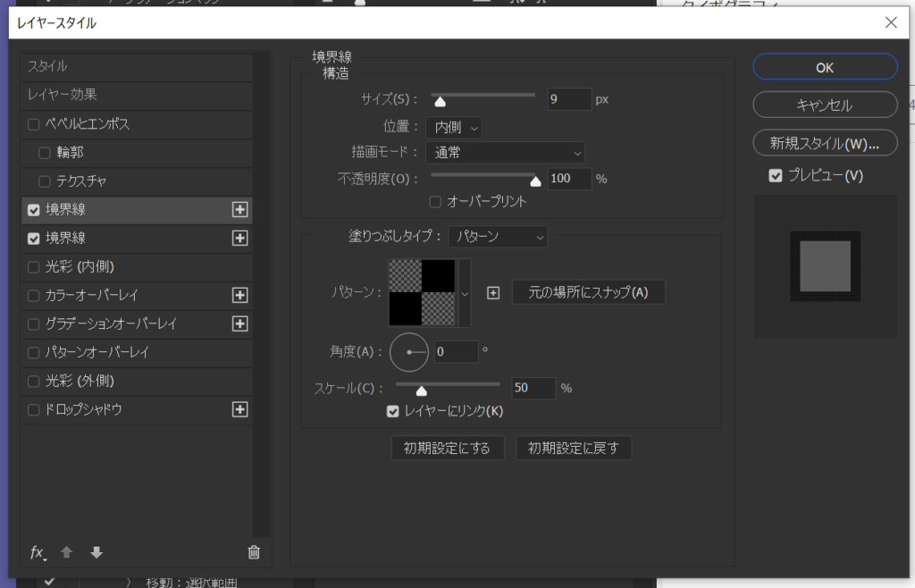Open the fx effects menu icon
Viewport: 915px width, 588px height.
click(38, 552)
